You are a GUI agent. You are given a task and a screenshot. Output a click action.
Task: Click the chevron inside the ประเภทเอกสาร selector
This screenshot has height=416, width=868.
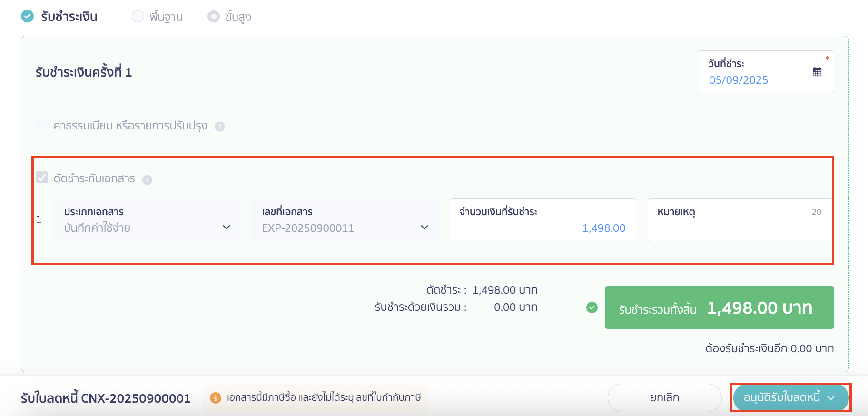pyautogui.click(x=227, y=228)
